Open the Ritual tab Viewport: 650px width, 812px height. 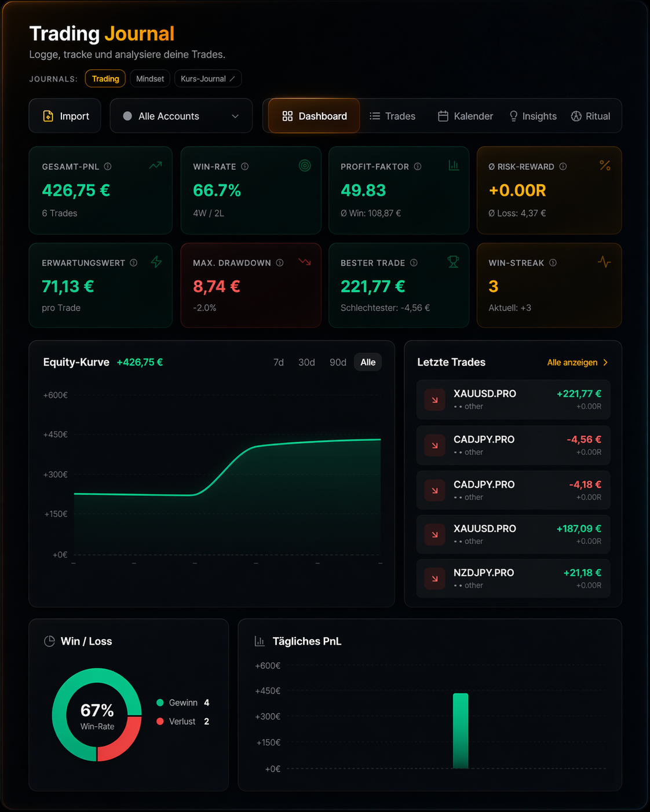click(x=591, y=116)
